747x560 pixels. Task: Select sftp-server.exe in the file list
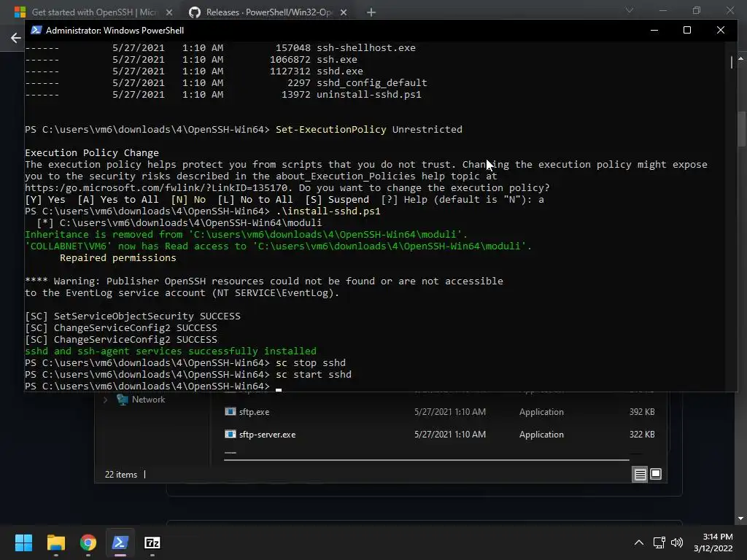click(x=267, y=435)
